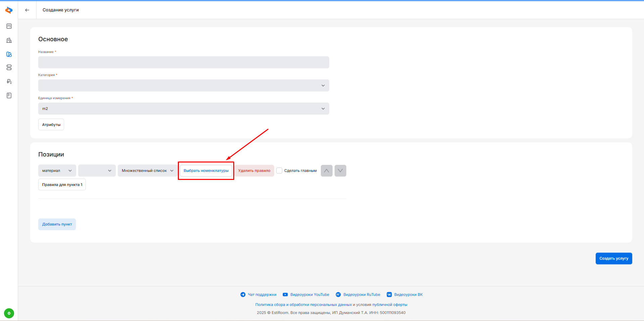Move rule up with arrow button
Viewport: 644px width, 321px height.
327,171
